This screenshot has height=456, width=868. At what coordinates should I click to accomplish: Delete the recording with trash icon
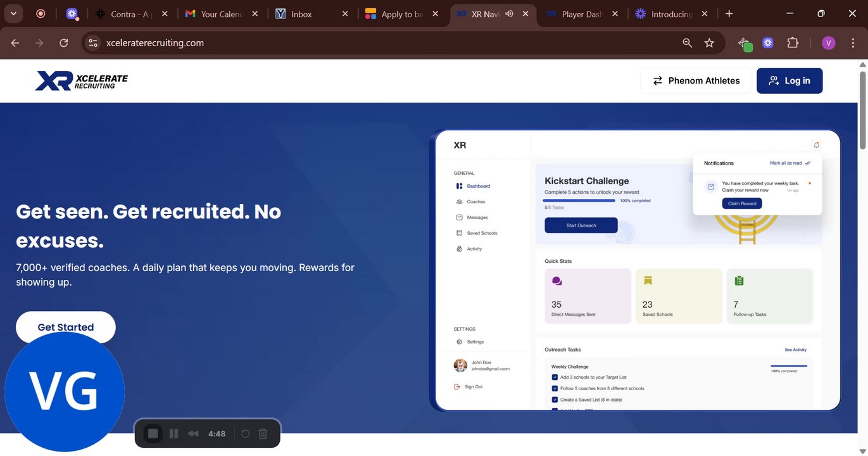pyautogui.click(x=263, y=434)
